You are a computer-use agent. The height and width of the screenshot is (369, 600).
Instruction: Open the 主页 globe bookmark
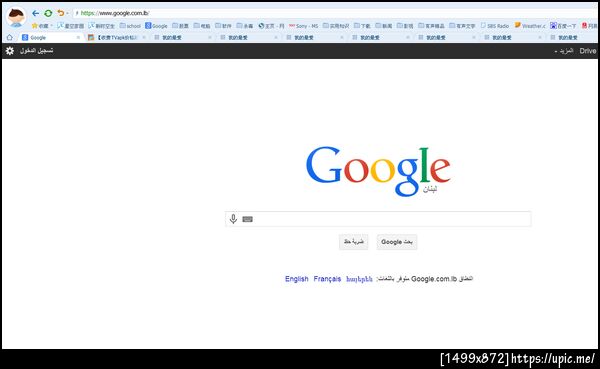coord(271,26)
